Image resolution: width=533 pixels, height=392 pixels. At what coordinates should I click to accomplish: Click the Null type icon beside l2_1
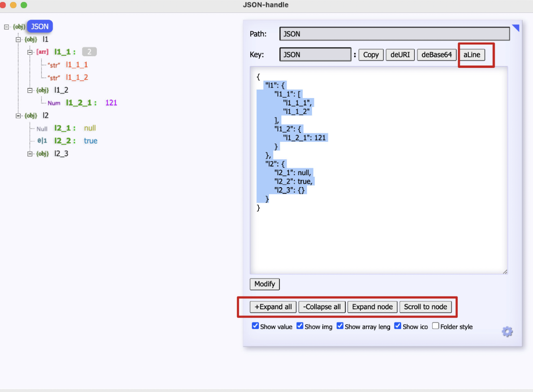point(42,129)
